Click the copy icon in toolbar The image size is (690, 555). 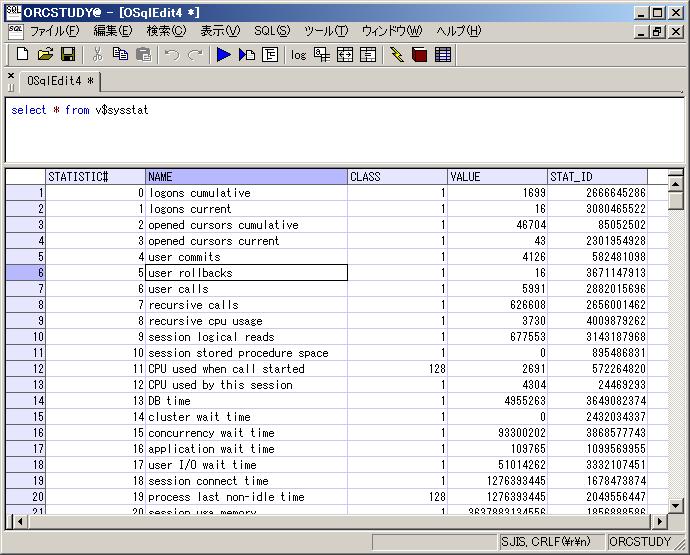click(121, 54)
